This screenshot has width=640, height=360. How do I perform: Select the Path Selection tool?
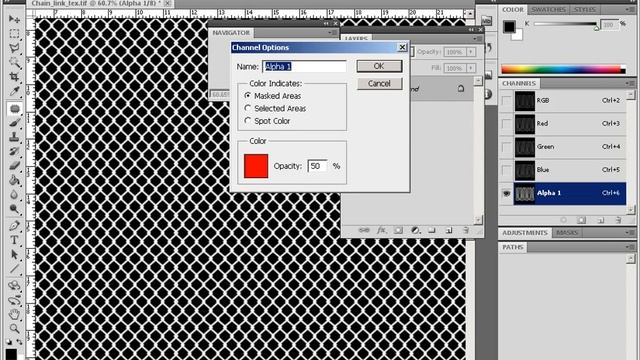pos(14,254)
